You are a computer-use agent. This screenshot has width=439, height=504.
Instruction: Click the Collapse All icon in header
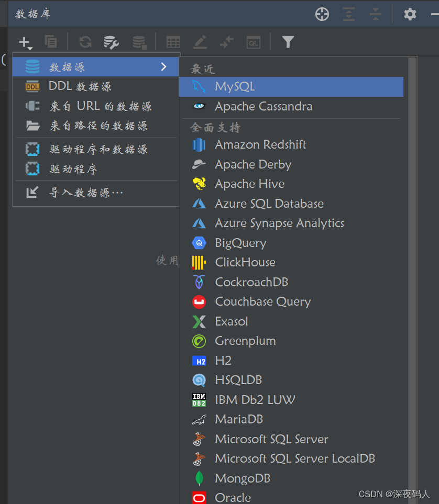[375, 14]
